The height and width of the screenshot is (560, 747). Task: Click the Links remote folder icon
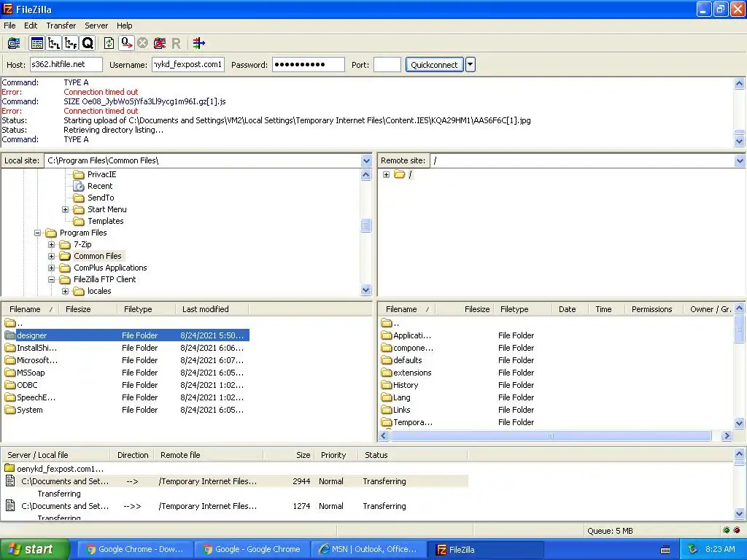coord(387,410)
